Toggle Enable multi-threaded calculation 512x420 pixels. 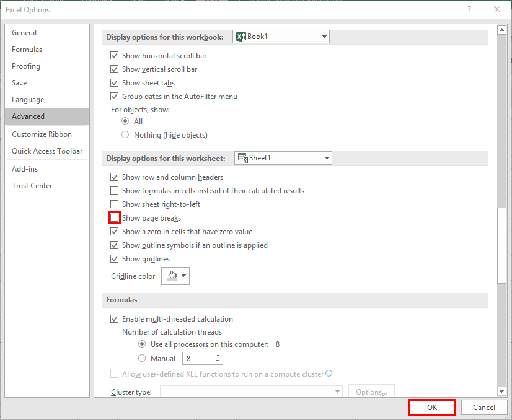coord(114,319)
